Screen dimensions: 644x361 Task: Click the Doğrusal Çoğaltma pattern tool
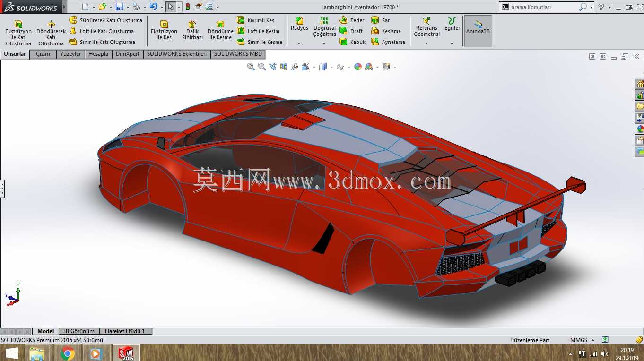coord(324,27)
